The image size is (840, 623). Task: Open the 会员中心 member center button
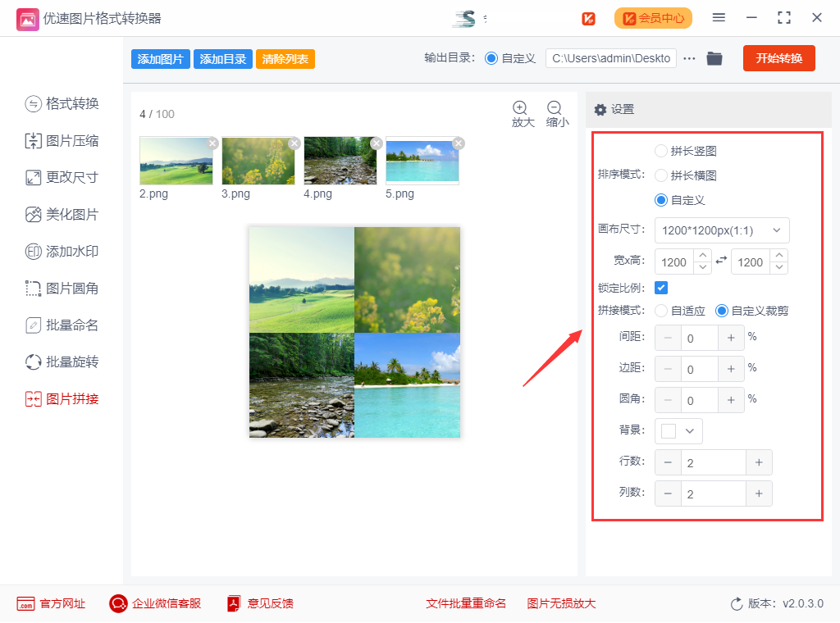click(x=653, y=18)
